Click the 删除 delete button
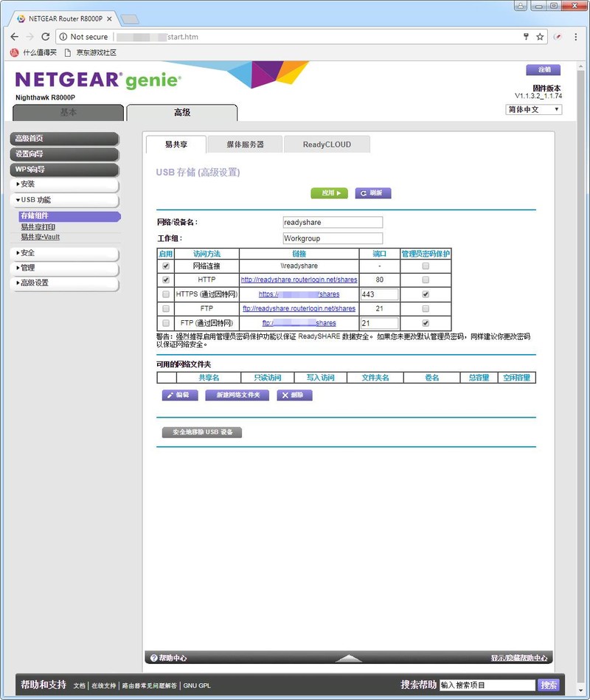The image size is (590, 700). click(294, 395)
